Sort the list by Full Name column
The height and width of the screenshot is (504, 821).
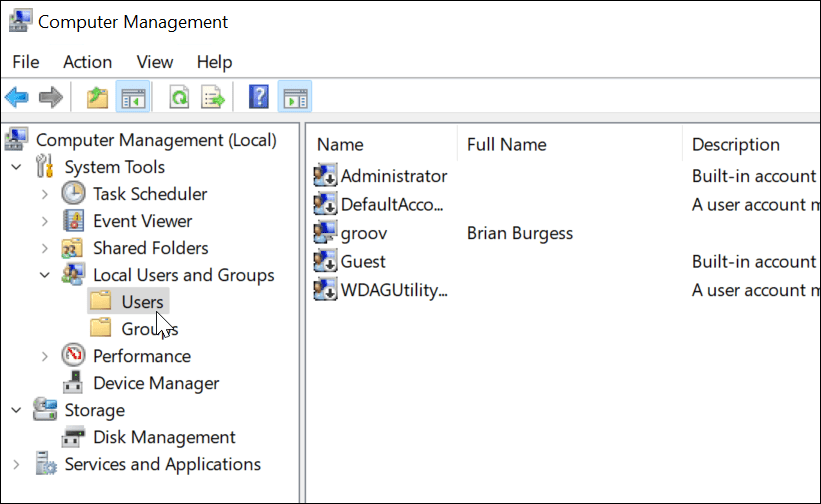click(506, 145)
